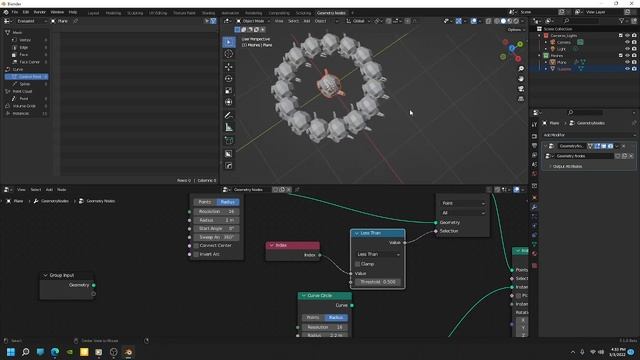Select the Move tool in viewport toolbar
The image size is (640, 360).
[229, 67]
